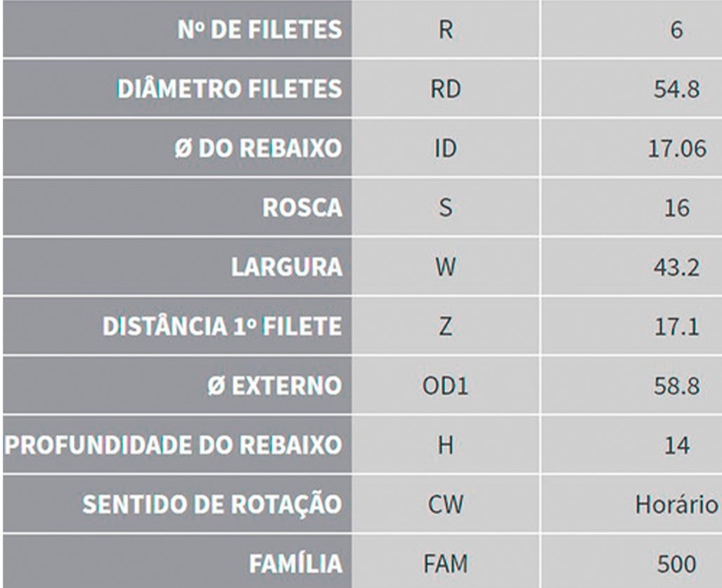Select the "OD1" code cell
Image resolution: width=722 pixels, height=588 pixels.
(444, 386)
